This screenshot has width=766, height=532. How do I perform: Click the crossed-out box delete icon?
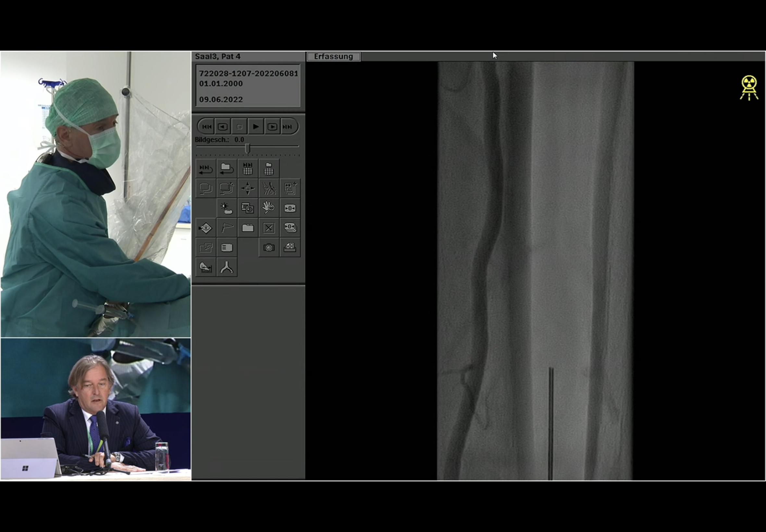pos(269,228)
